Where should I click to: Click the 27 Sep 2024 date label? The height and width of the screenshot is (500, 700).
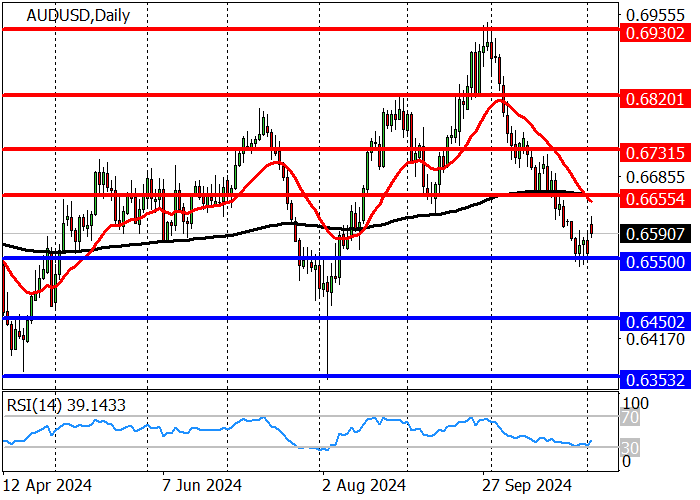point(527,485)
